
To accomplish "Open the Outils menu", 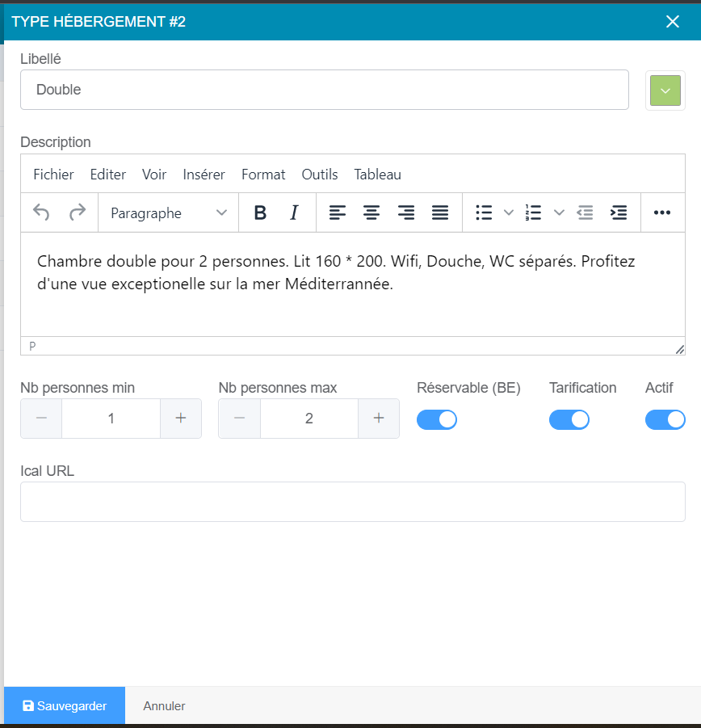I will 320,175.
